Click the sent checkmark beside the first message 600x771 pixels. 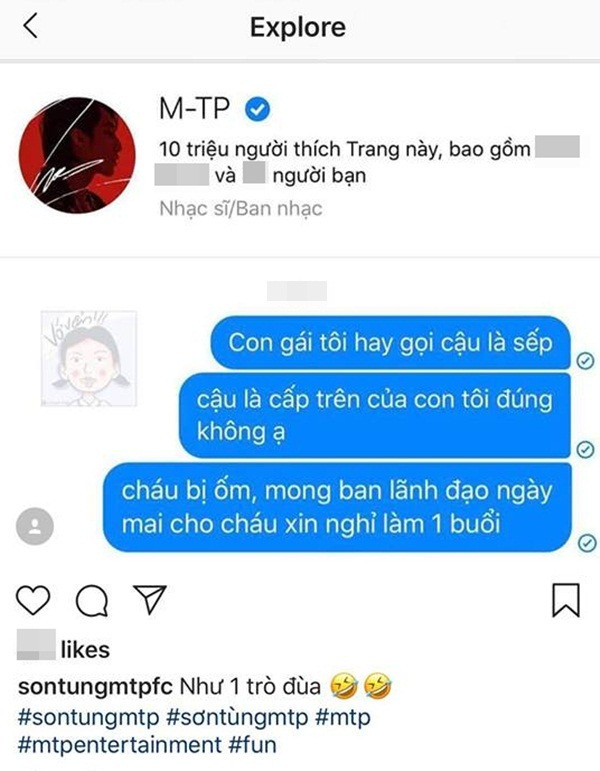(585, 361)
